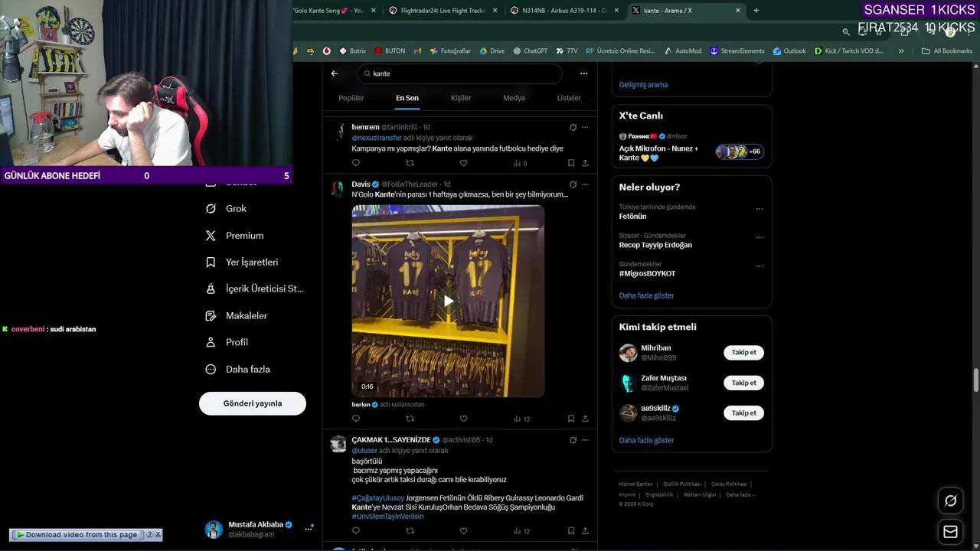Expand the hidden bookmarks overflow chevron
Image resolution: width=980 pixels, height=551 pixels.
point(901,51)
